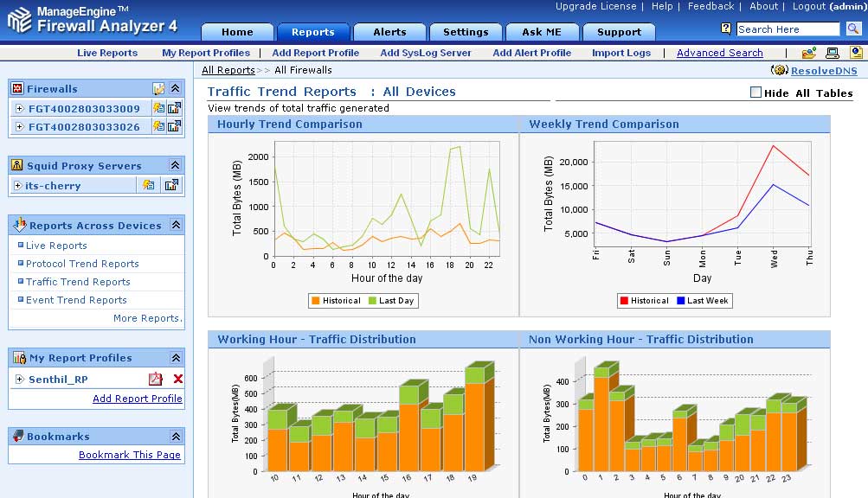Click the Bookmark This Page link
Image resolution: width=868 pixels, height=498 pixels.
click(130, 455)
